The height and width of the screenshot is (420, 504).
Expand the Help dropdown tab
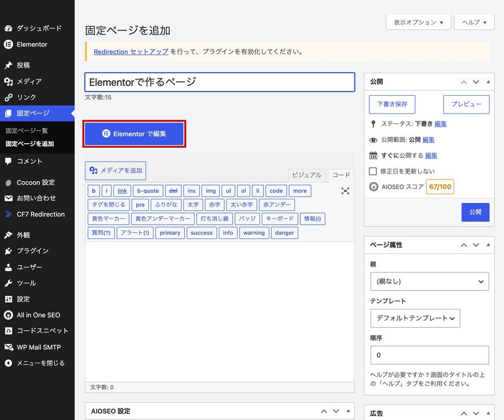point(474,22)
